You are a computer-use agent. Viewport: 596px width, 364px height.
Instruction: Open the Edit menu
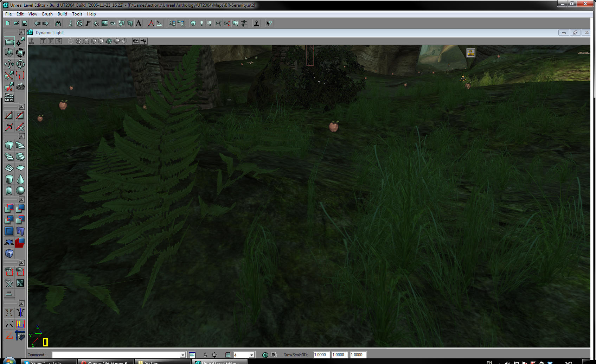tap(20, 14)
